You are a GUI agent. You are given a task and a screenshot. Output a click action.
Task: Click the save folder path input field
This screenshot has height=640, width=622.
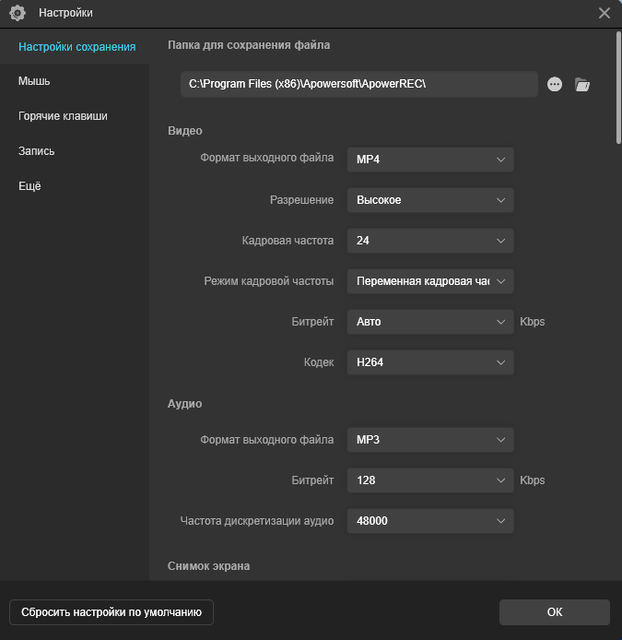point(359,84)
